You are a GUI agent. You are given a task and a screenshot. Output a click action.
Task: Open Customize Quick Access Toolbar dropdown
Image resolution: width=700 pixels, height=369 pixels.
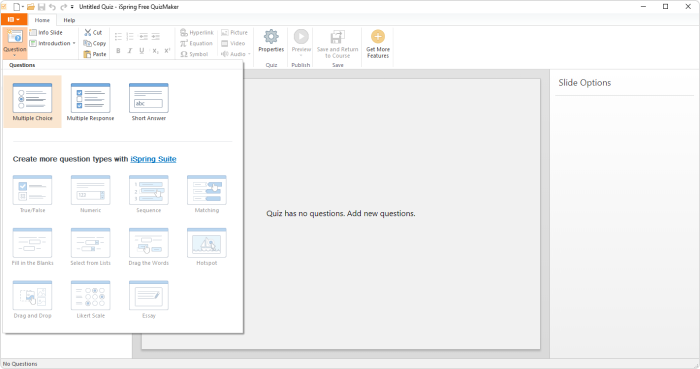pos(72,7)
